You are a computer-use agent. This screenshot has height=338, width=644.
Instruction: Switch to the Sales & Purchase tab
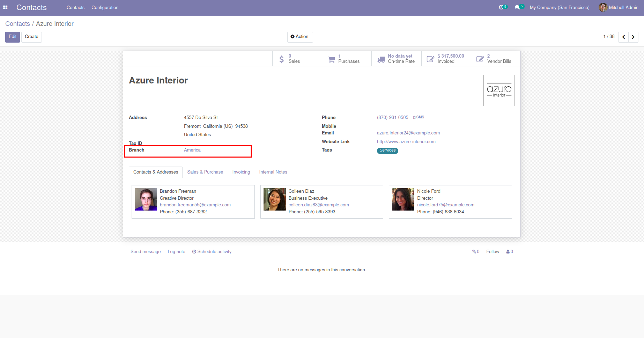[x=205, y=172]
